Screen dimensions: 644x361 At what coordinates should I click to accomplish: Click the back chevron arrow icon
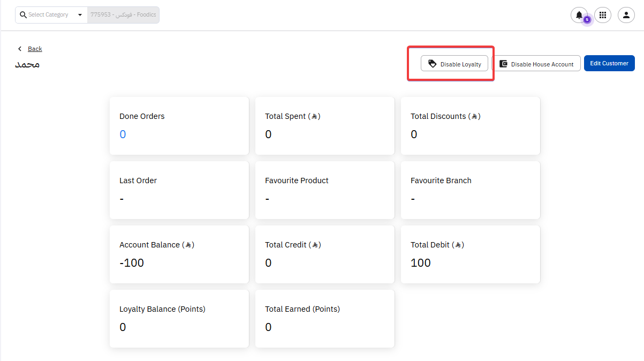pyautogui.click(x=20, y=49)
